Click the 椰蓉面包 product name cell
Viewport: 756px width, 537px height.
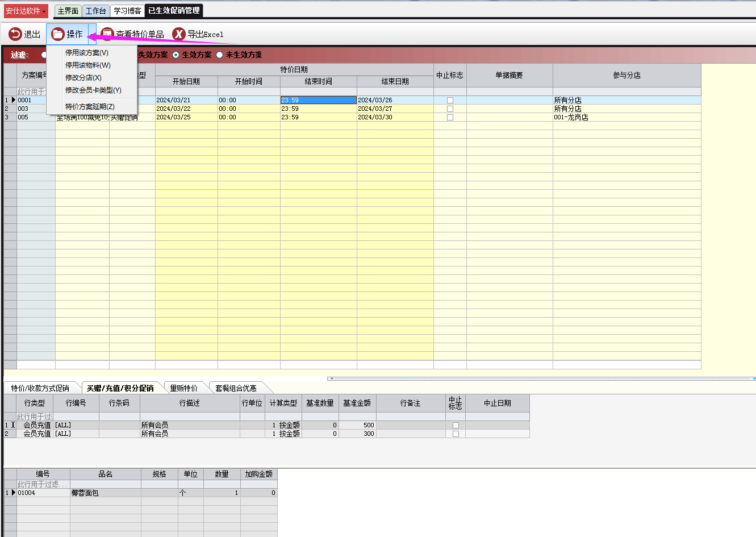[x=106, y=493]
